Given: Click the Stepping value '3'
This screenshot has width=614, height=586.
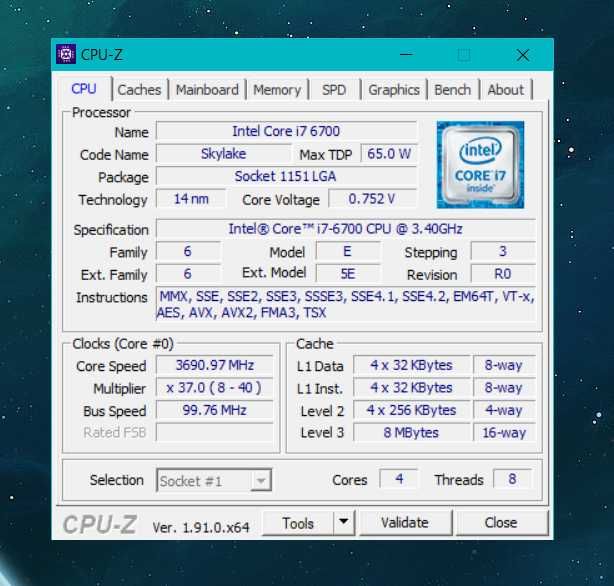Looking at the screenshot, I should point(503,251).
